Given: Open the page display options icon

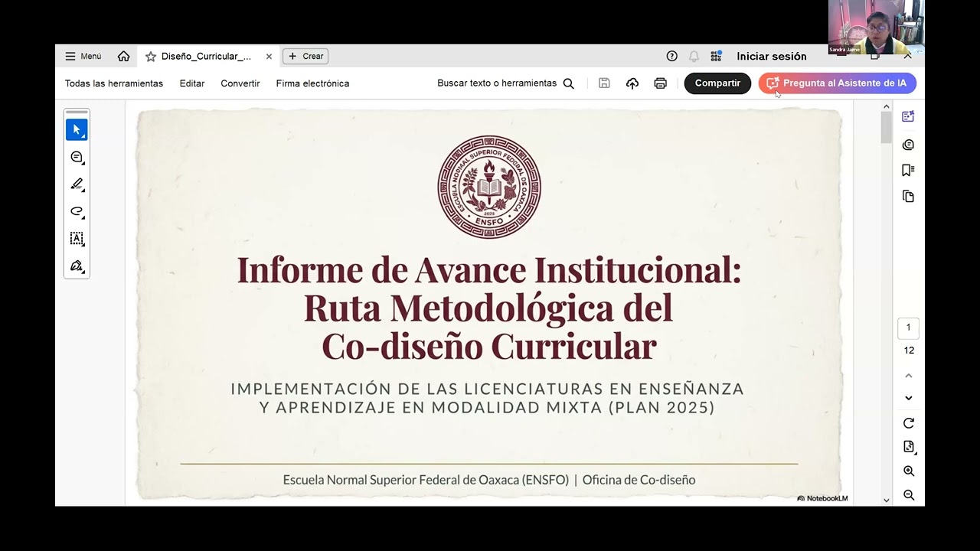Looking at the screenshot, I should pos(909,447).
